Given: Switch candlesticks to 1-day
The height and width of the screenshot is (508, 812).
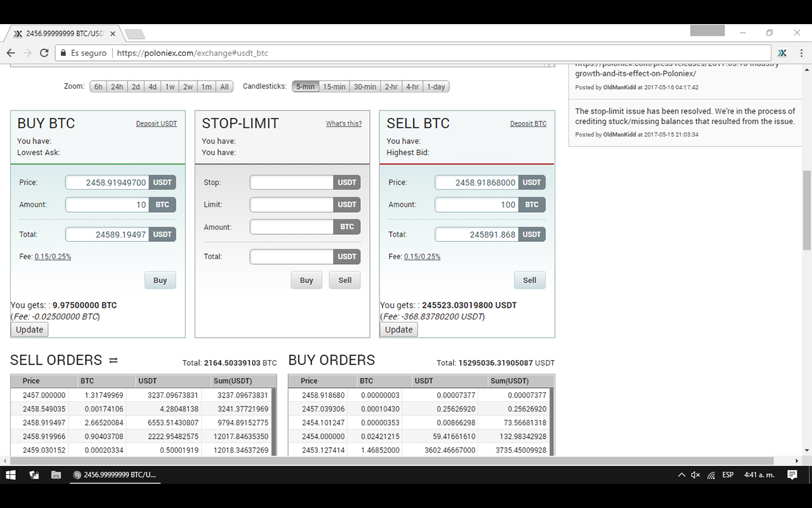Looking at the screenshot, I should [x=436, y=86].
